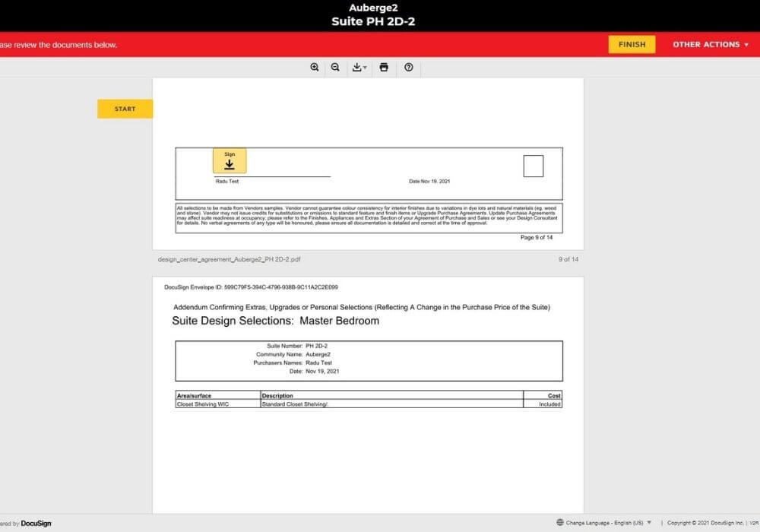Screen dimensions: 760x532
Task: Click the zoom in magnifier icon
Action: pyautogui.click(x=315, y=68)
